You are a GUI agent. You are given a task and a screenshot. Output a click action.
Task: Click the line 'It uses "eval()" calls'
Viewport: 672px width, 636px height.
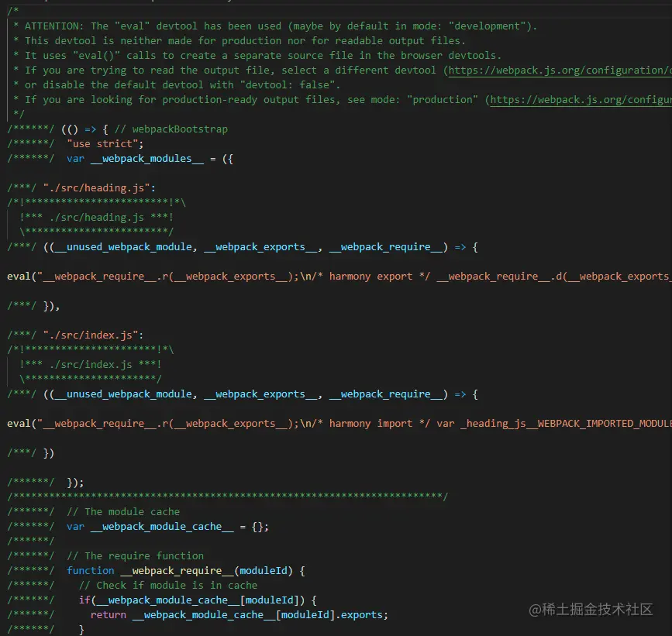tap(257, 56)
